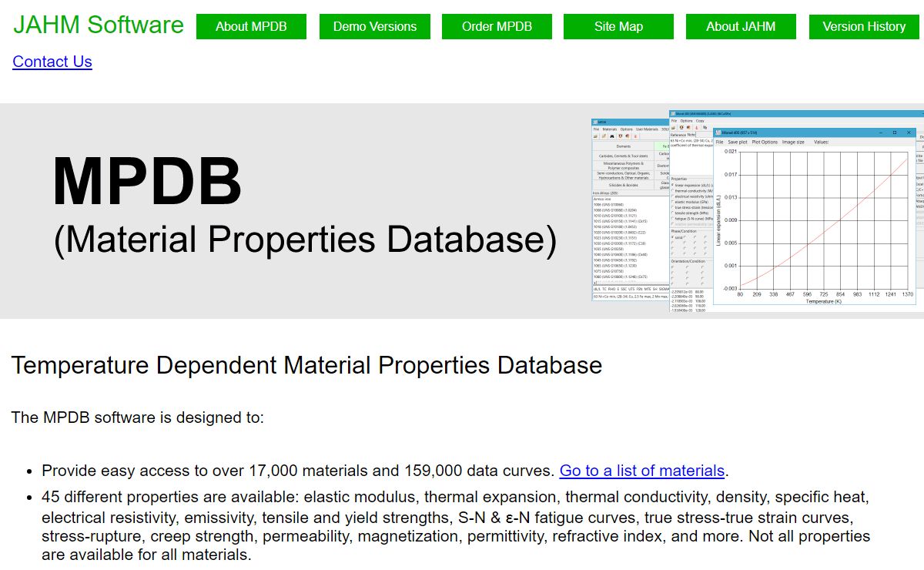
Task: Open the 'Go to a list of materials' link
Action: 642,471
